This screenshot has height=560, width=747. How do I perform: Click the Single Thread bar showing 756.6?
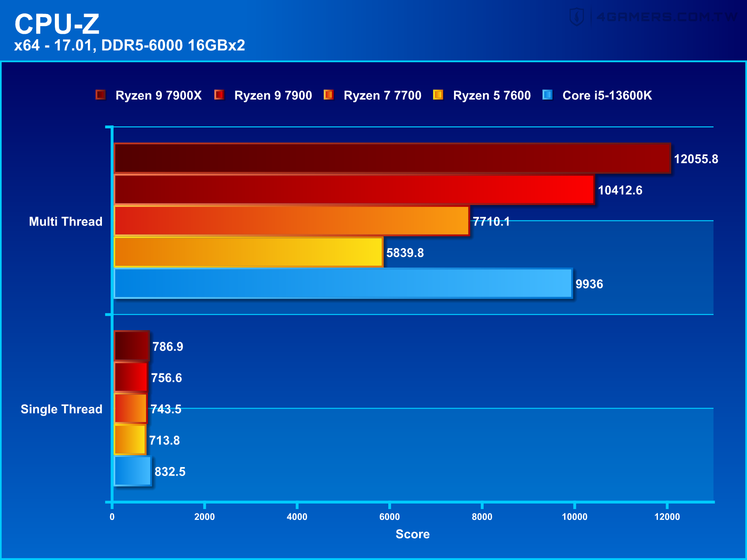tap(131, 377)
